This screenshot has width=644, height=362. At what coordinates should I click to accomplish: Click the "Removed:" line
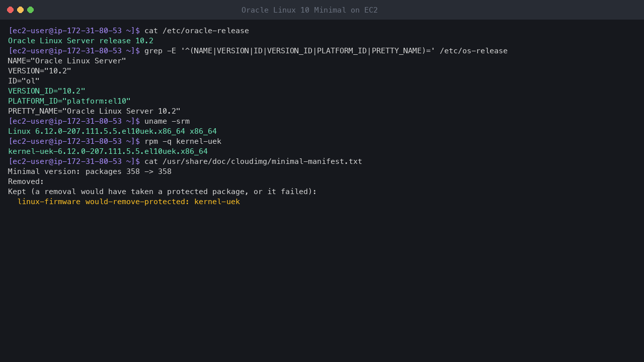pos(26,182)
